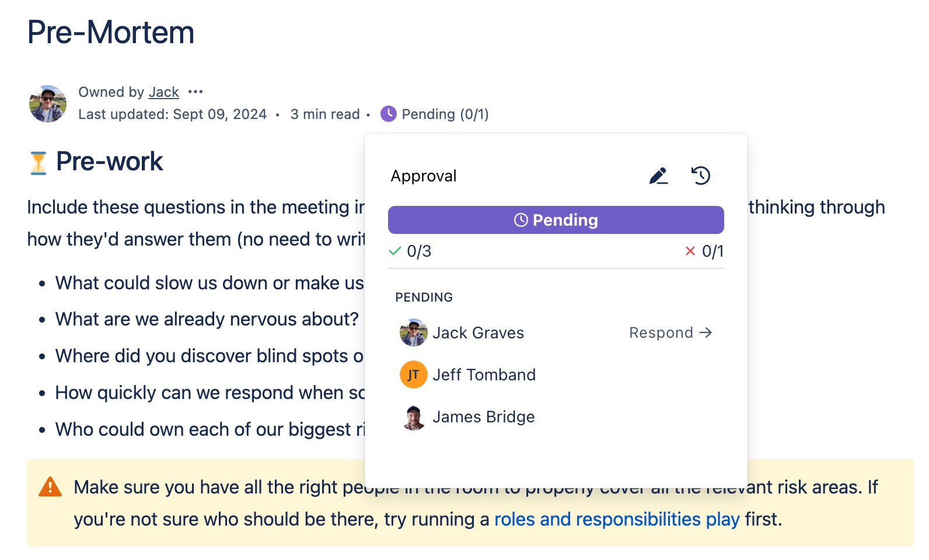Screen dimensions: 929x560
Task: Click Jack Graves' avatar in pending list
Action: (413, 332)
